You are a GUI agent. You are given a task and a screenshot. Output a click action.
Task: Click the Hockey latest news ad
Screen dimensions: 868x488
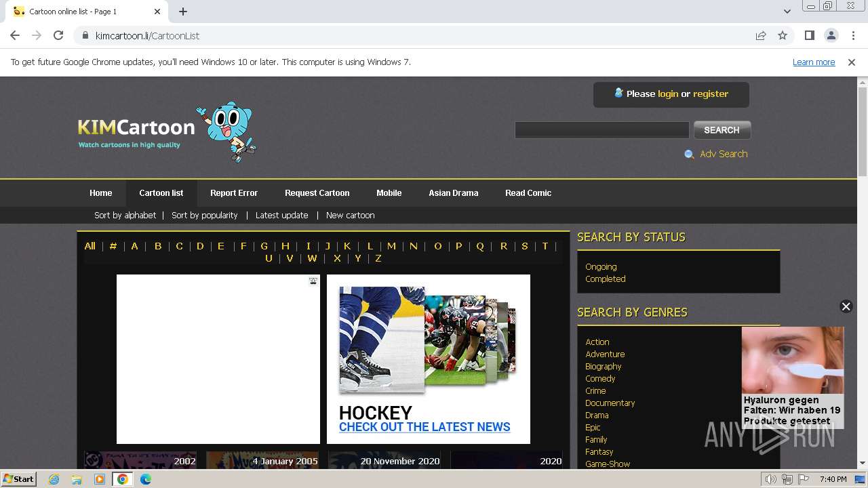click(x=429, y=359)
